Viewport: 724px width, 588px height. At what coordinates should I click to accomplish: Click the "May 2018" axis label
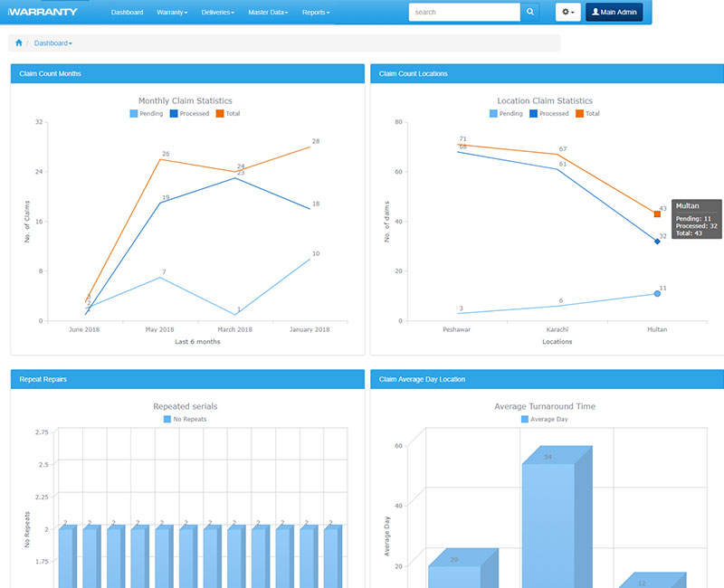tap(160, 329)
